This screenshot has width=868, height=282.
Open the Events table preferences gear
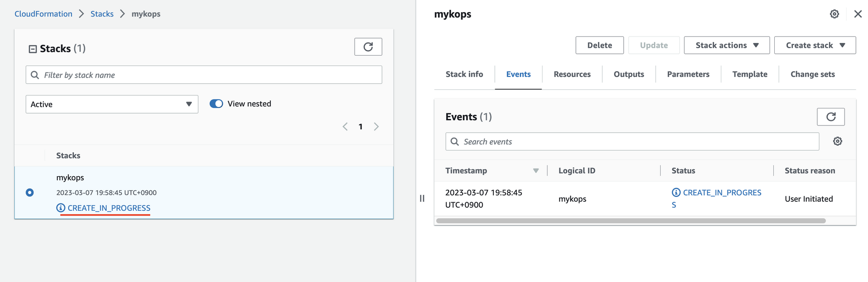838,141
